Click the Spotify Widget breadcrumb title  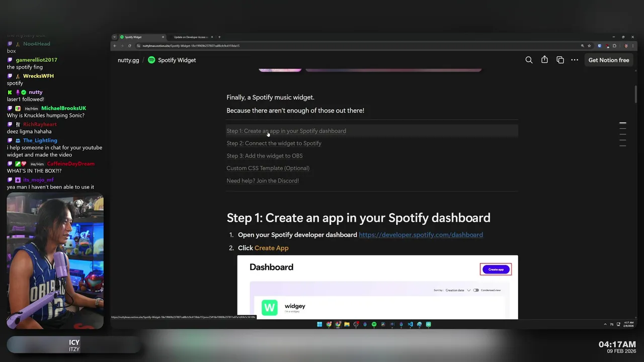click(x=177, y=60)
